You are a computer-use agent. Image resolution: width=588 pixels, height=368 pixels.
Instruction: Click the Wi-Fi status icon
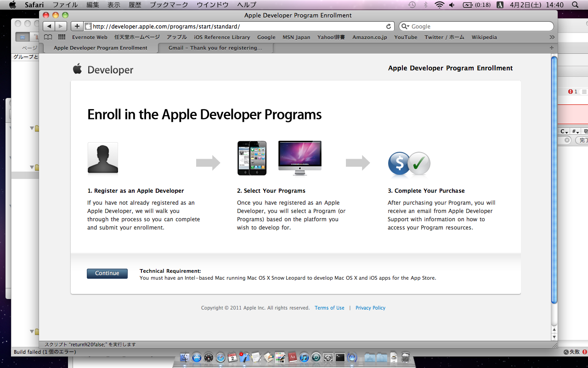coord(440,5)
